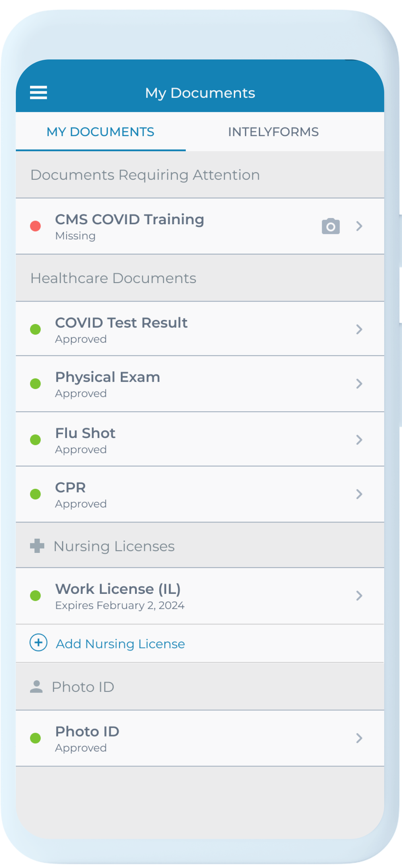Image resolution: width=402 pixels, height=868 pixels.
Task: Open COVID Test Result chevron arrow
Action: [x=359, y=329]
